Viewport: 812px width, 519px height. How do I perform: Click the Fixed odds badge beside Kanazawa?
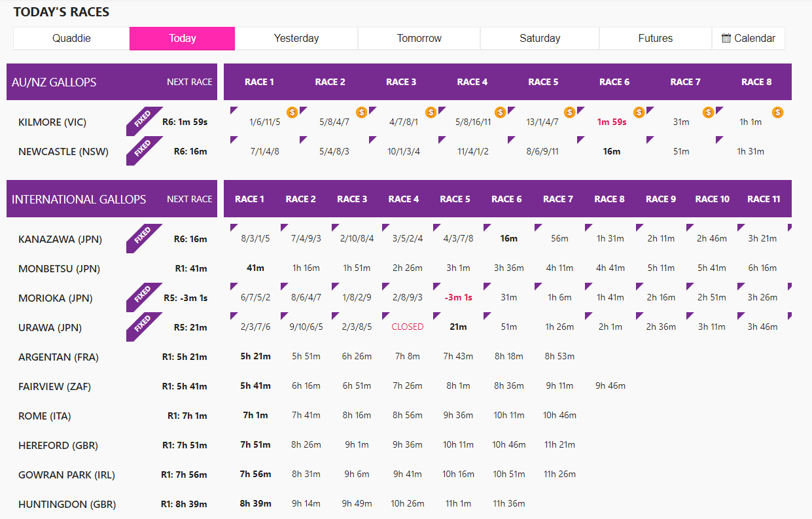[x=142, y=238]
